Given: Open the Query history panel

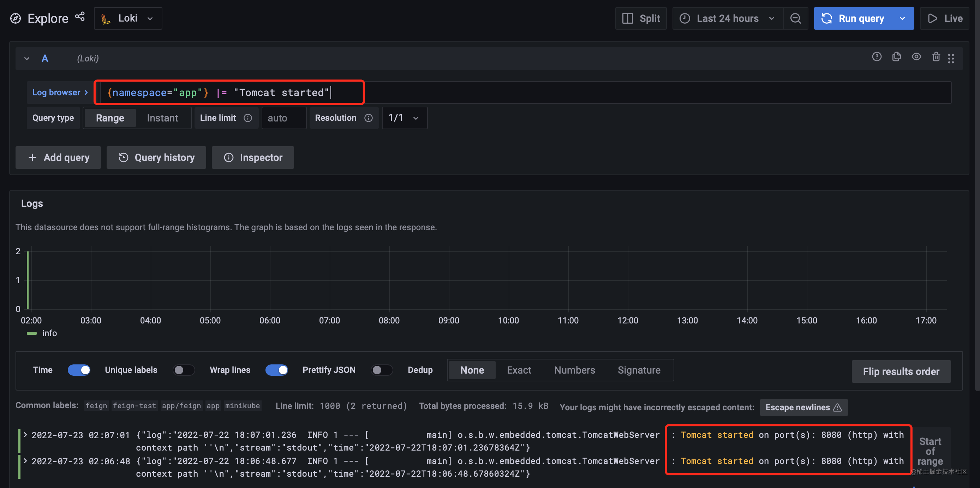Looking at the screenshot, I should click(x=156, y=157).
